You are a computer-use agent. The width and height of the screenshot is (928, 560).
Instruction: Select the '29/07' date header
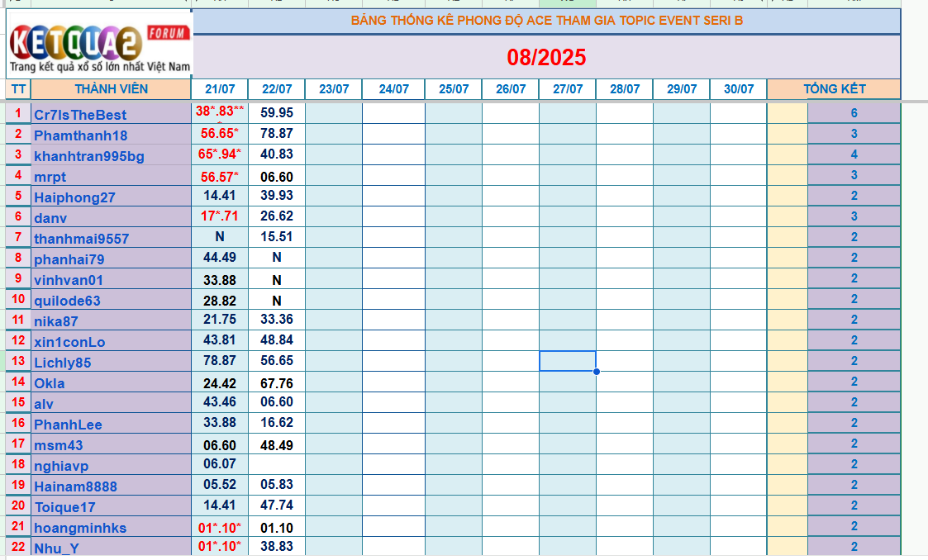point(681,89)
